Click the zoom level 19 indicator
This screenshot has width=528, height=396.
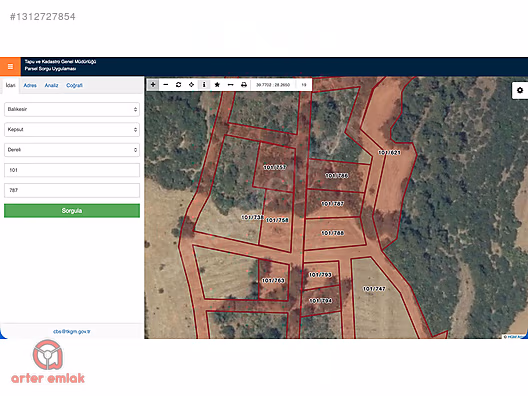[304, 85]
